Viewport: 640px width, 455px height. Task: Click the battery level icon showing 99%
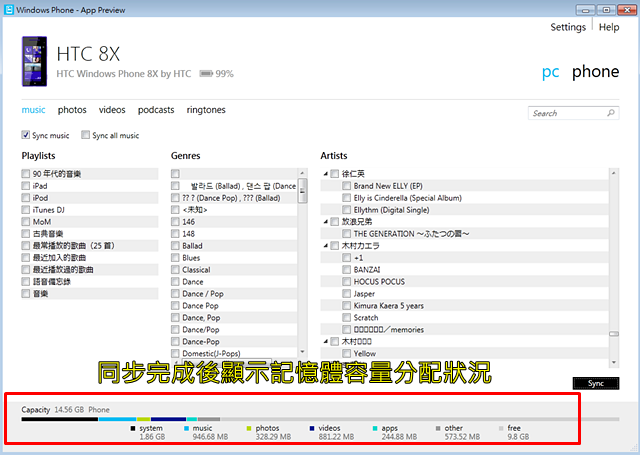point(206,73)
